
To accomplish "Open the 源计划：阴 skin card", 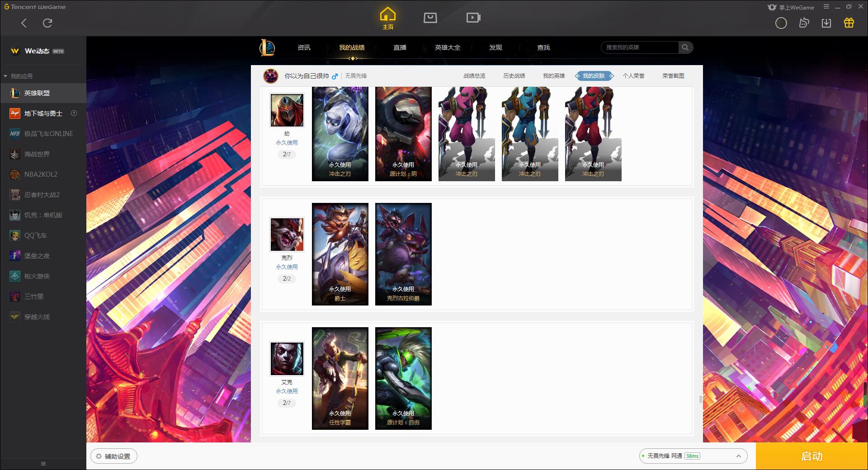I will (403, 134).
